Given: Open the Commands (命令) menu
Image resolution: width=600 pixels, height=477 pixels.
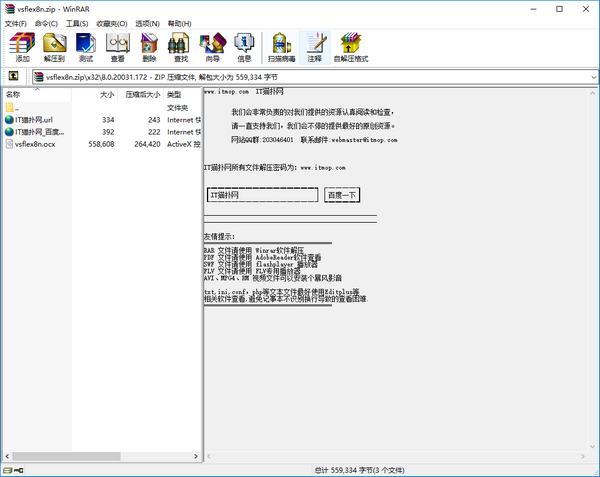Looking at the screenshot, I should coord(46,24).
